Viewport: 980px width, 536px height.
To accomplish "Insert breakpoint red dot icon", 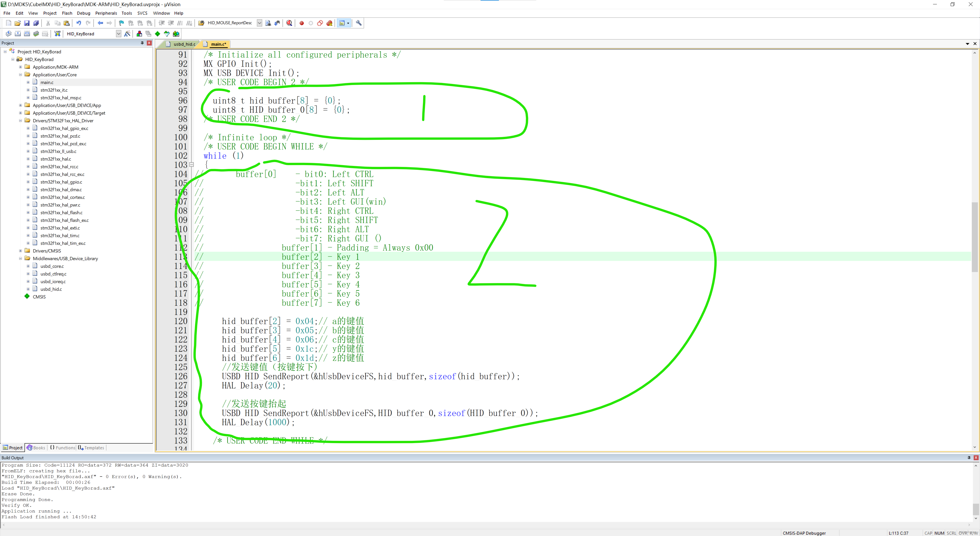I will pyautogui.click(x=302, y=23).
